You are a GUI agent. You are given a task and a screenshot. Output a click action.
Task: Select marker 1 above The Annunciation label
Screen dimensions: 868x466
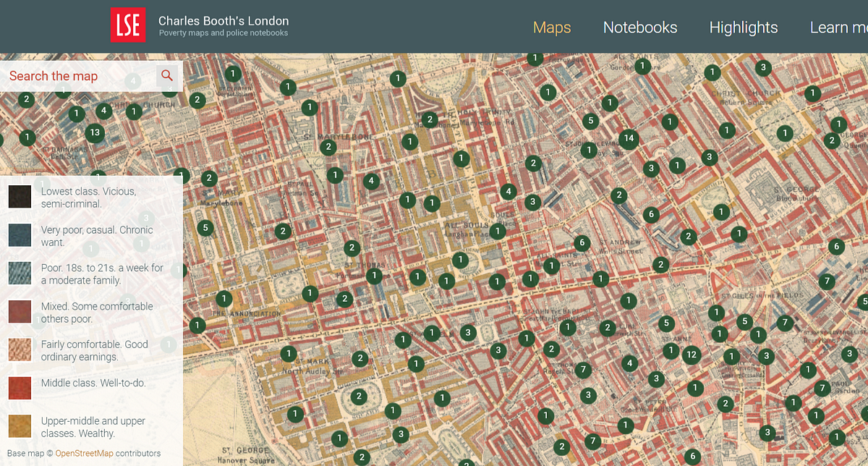coord(224,298)
